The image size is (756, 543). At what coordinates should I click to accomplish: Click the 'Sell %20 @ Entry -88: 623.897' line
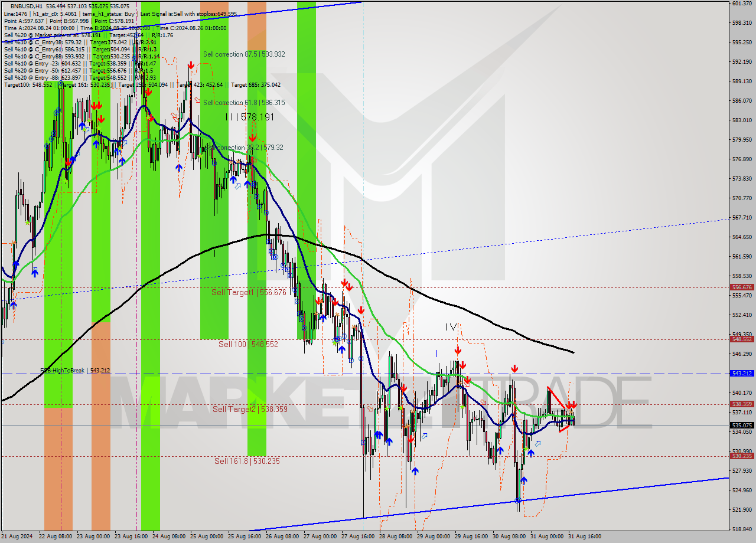click(80, 77)
